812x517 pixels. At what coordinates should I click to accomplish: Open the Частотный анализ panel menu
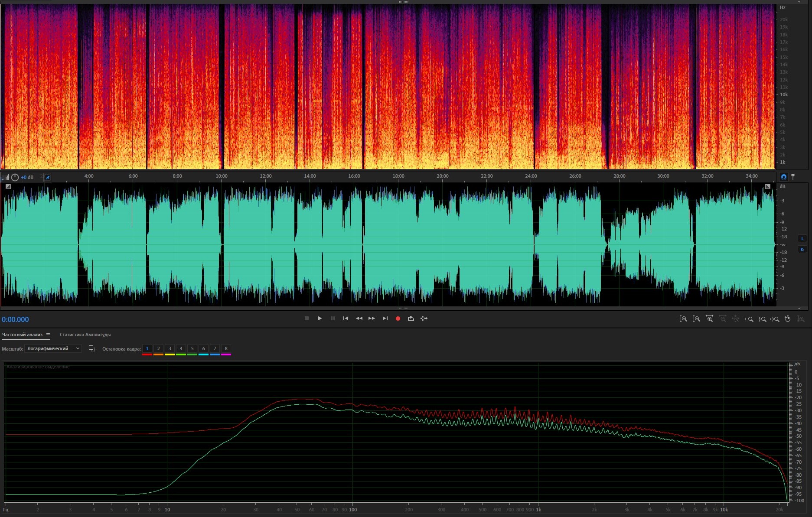[48, 335]
